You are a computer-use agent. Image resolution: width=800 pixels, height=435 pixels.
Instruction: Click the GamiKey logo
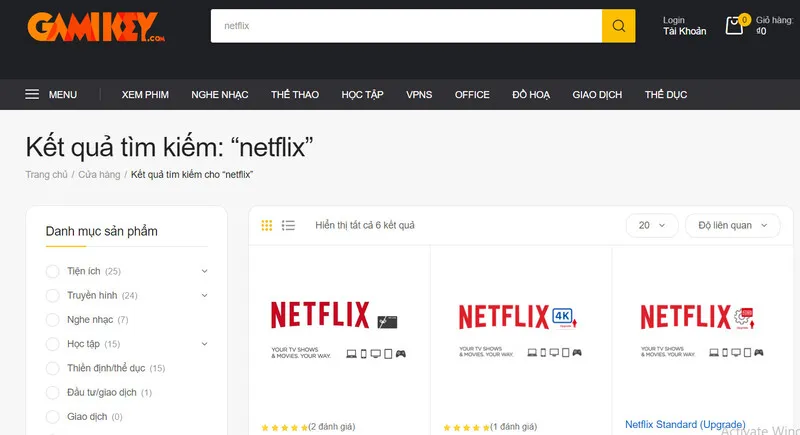point(95,27)
